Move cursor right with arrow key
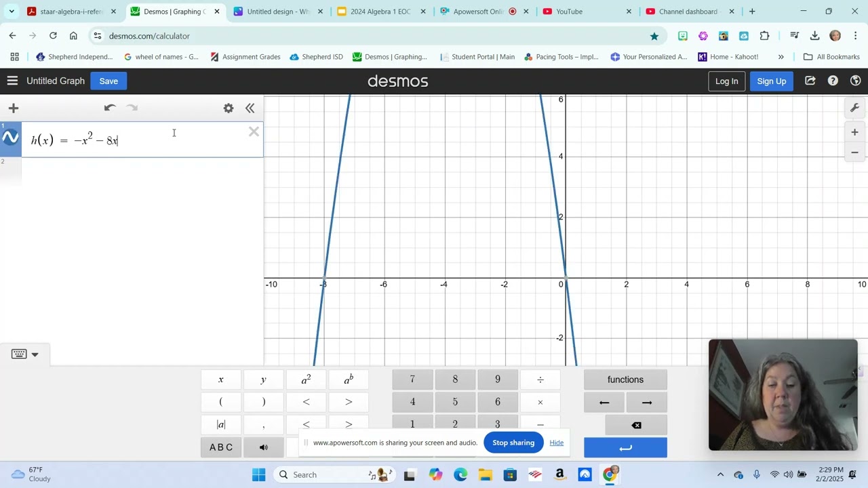 [x=647, y=402]
